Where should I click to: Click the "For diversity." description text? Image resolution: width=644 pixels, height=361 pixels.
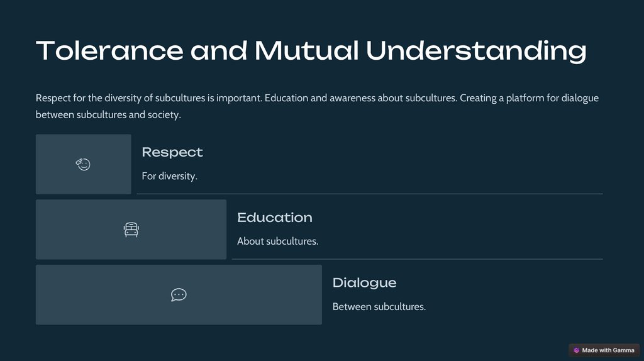click(x=169, y=176)
